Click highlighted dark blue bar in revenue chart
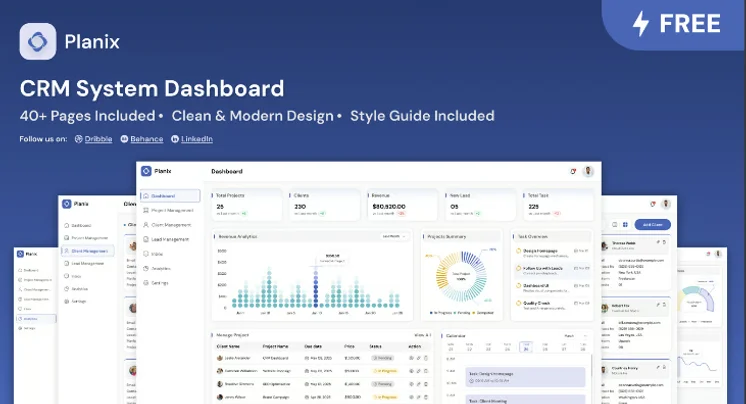This screenshot has height=404, width=746. (x=315, y=289)
